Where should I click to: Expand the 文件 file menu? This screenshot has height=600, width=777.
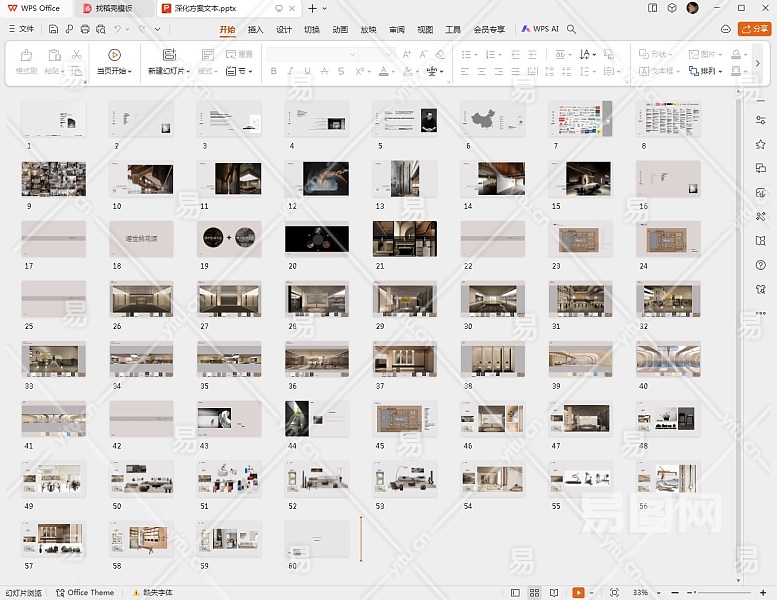(x=21, y=29)
